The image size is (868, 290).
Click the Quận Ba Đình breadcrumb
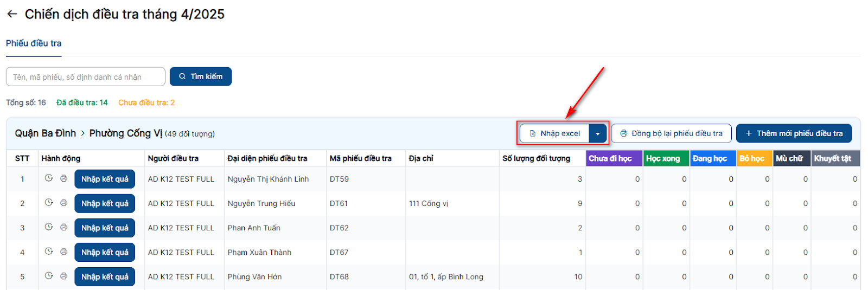pyautogui.click(x=46, y=133)
